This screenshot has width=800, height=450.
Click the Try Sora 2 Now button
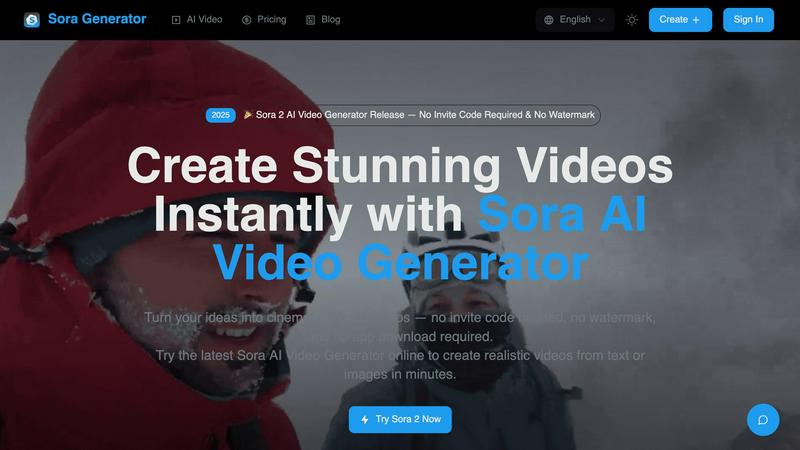[x=400, y=419]
